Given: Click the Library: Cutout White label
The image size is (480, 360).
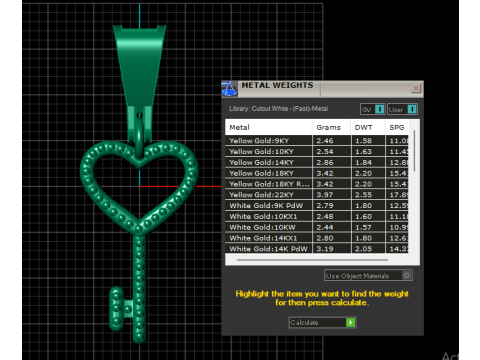Looking at the screenshot, I should (x=279, y=109).
